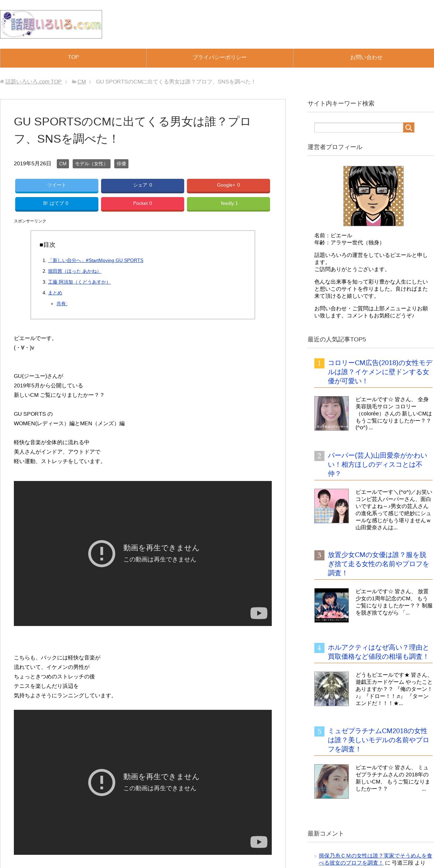434x868 pixels.
Task: Click the error exclamation icon in second video
Action: [102, 782]
